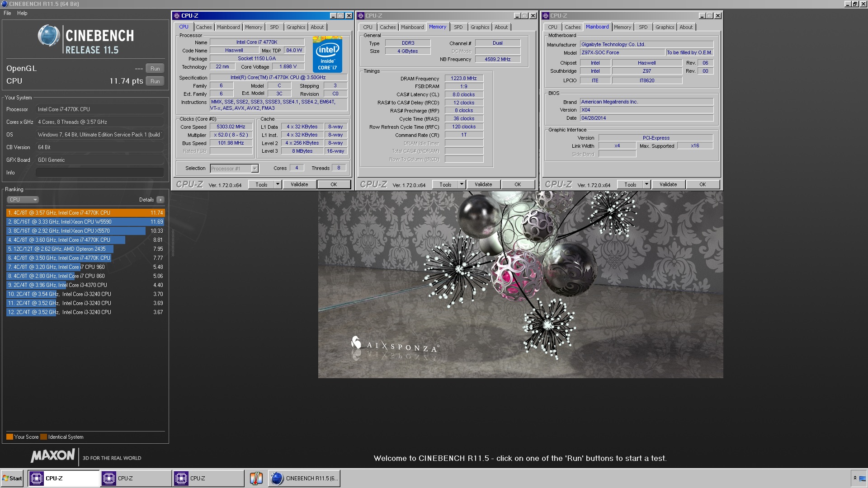Click the DRAM Frequency value 1223.8 MHz
Image resolution: width=868 pixels, height=488 pixels.
464,78
